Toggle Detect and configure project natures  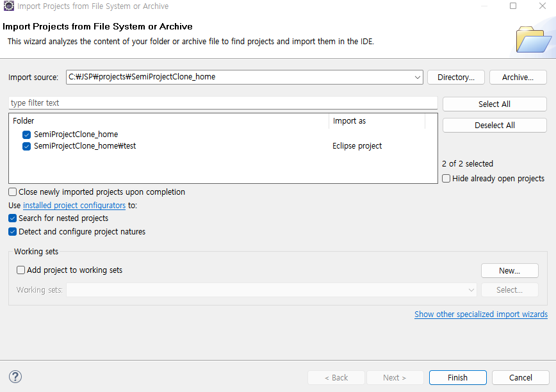coord(12,232)
